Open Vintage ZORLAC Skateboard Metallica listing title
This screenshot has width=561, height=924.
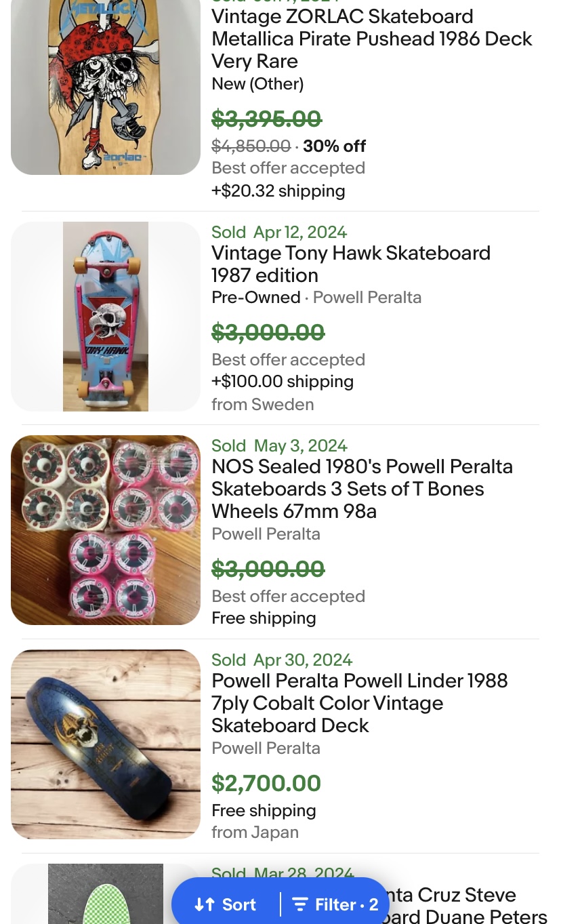coord(371,39)
